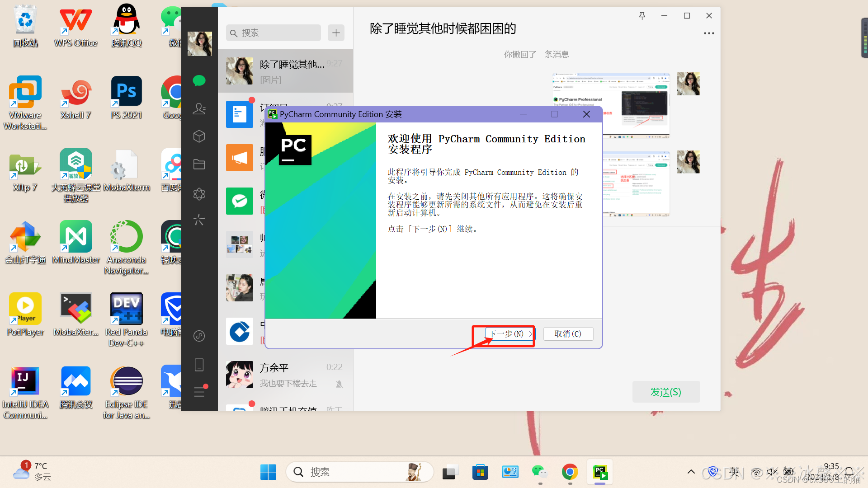Open WeChat settings menu at sidebar bottom
The width and height of the screenshot is (868, 488).
pos(199,392)
